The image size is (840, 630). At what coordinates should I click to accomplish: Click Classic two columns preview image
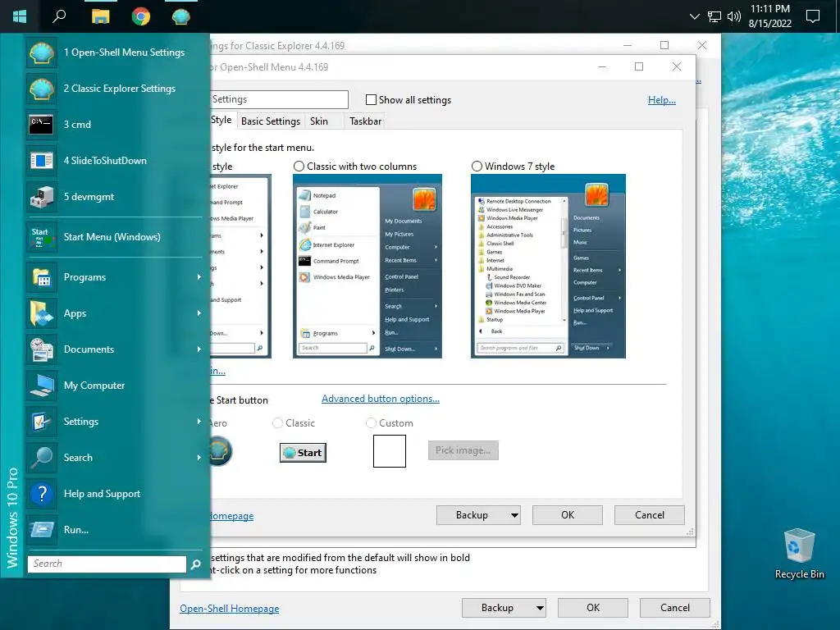coord(367,267)
